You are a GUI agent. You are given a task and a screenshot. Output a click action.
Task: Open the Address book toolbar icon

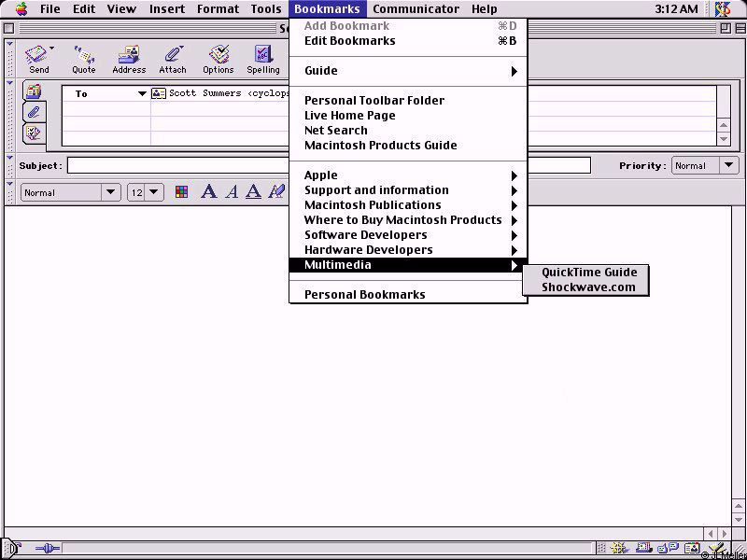click(129, 54)
